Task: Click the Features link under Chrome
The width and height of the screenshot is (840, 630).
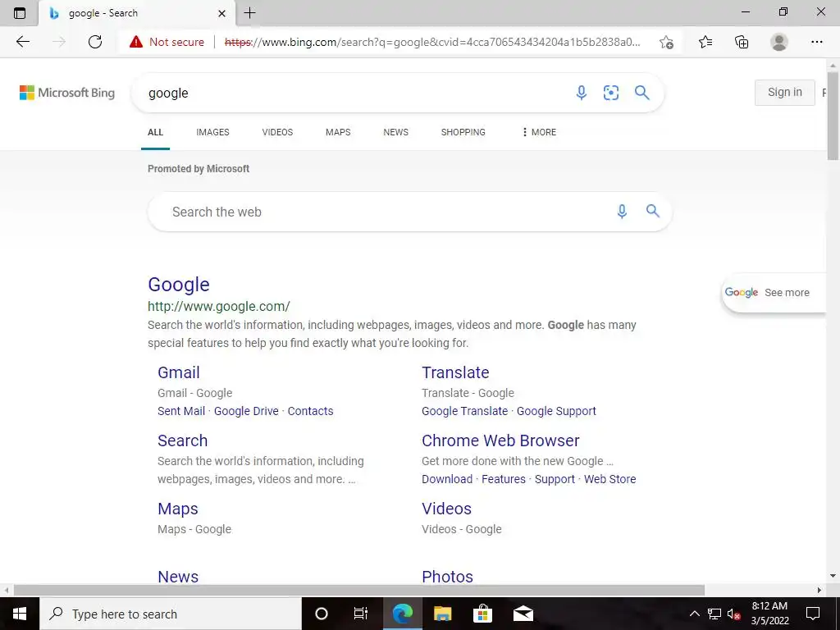Action: click(504, 479)
